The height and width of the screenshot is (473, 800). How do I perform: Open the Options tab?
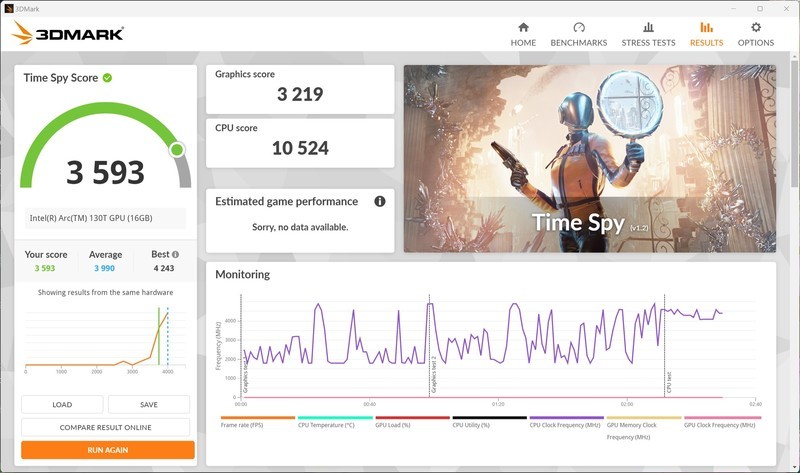[756, 35]
